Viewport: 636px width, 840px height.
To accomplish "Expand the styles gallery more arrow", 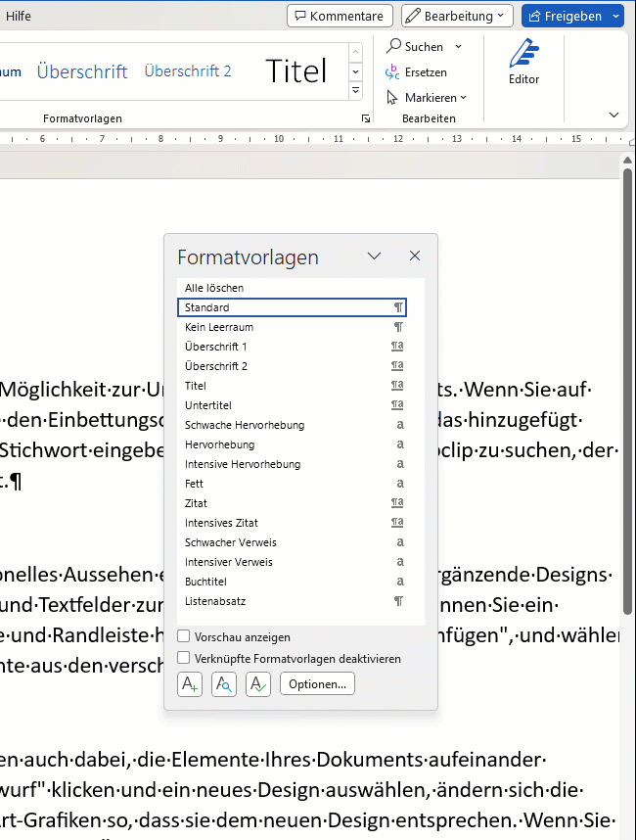I will point(355,91).
